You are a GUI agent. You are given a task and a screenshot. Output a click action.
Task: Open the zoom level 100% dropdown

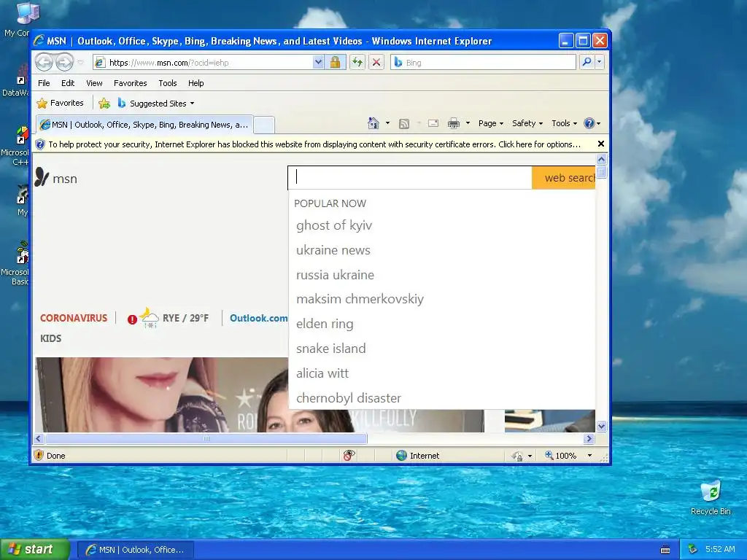589,455
